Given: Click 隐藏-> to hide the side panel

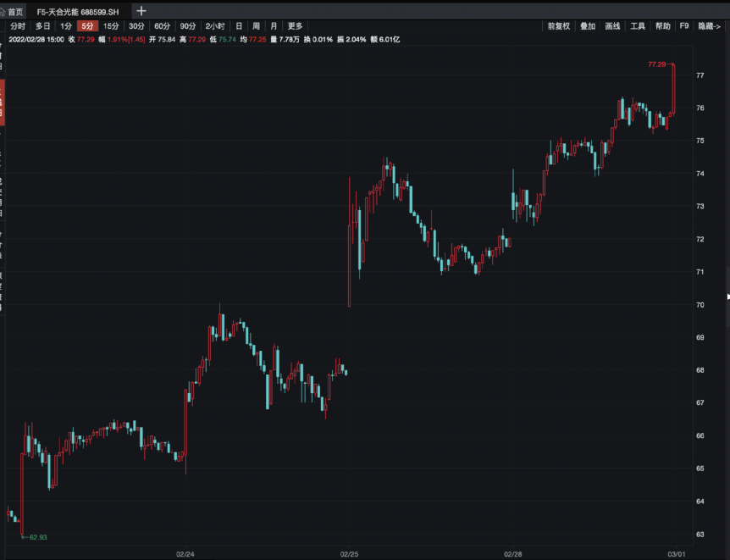Looking at the screenshot, I should click(x=709, y=26).
